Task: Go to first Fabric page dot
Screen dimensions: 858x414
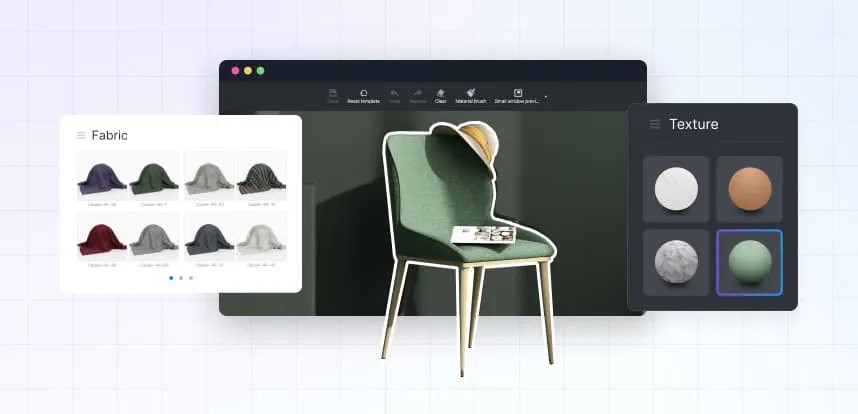Action: point(171,278)
